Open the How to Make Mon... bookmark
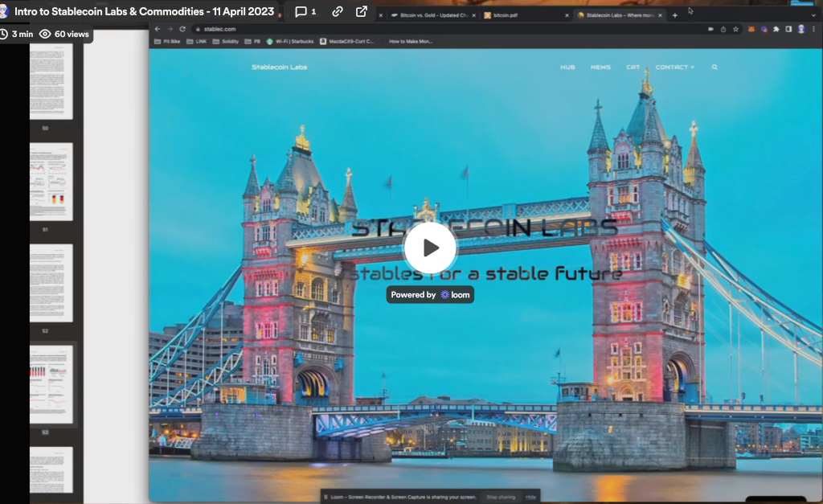Image resolution: width=823 pixels, height=504 pixels. (x=411, y=41)
